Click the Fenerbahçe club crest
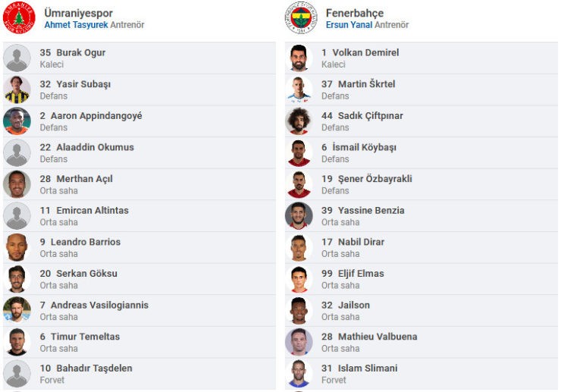Image resolution: width=561 pixels, height=392 pixels. click(x=300, y=18)
